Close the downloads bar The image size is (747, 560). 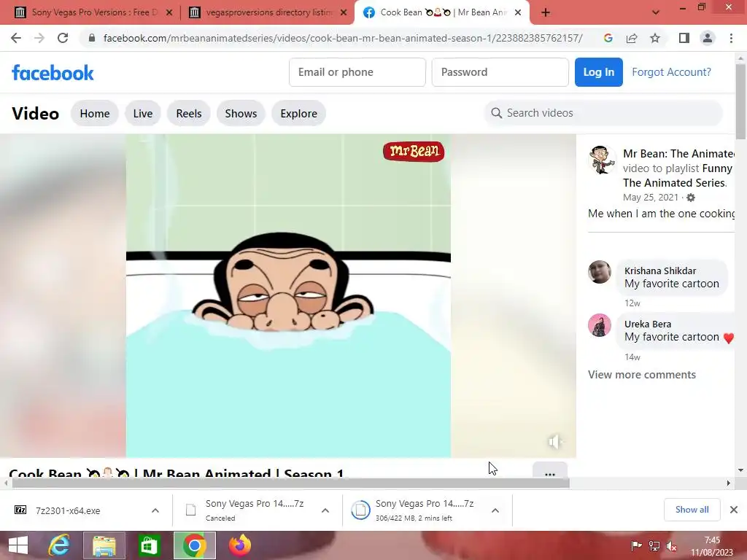(x=734, y=510)
